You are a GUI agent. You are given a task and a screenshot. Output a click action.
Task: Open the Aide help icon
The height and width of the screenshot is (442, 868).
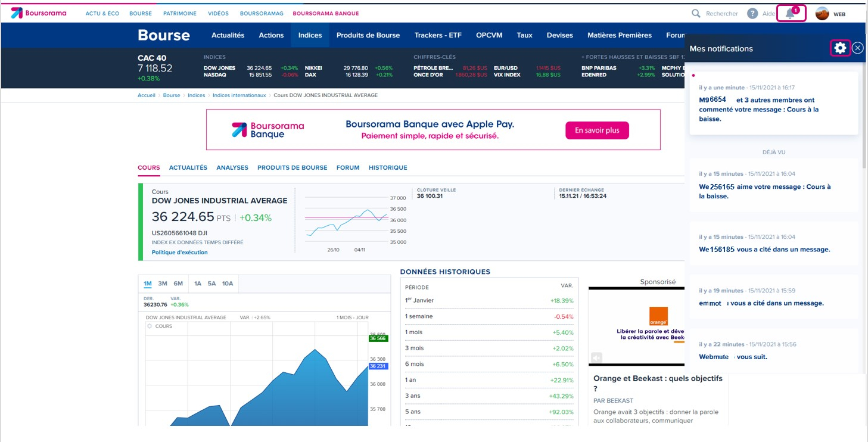click(752, 14)
